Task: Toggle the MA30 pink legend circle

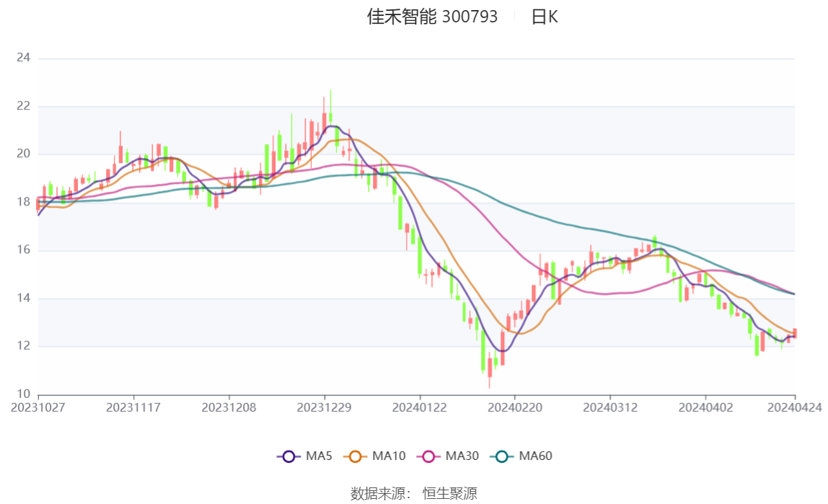Action: (428, 456)
